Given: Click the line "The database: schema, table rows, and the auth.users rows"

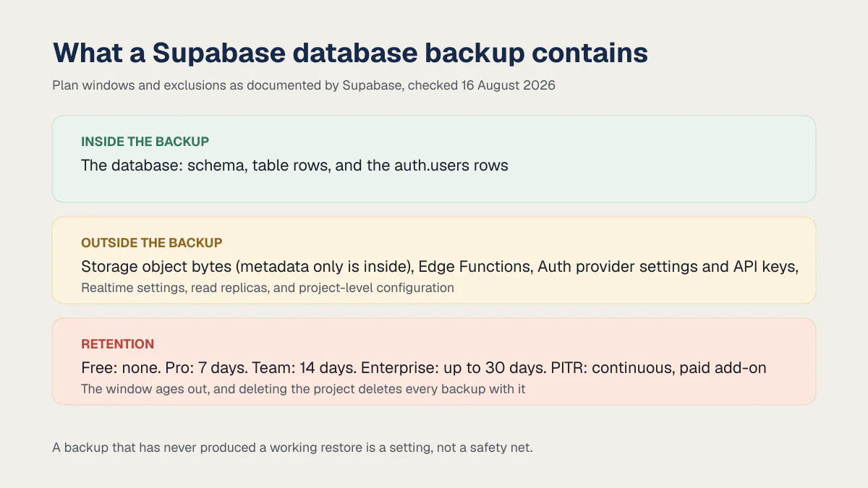Looking at the screenshot, I should [294, 166].
